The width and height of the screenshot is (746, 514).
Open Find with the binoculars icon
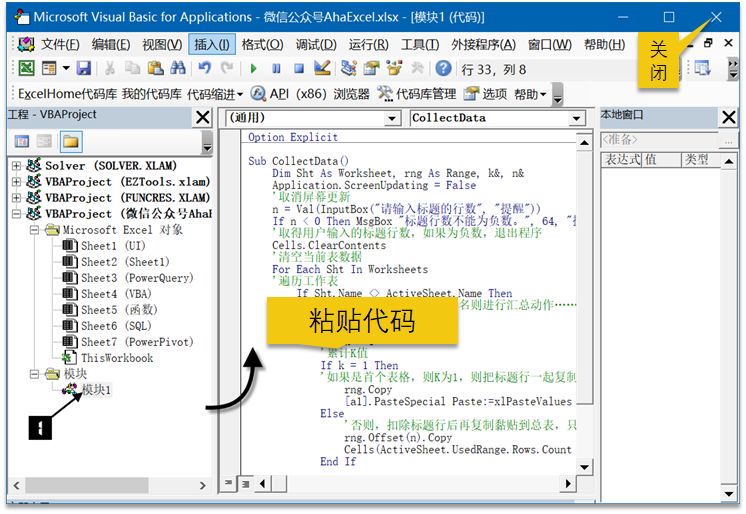tap(178, 69)
